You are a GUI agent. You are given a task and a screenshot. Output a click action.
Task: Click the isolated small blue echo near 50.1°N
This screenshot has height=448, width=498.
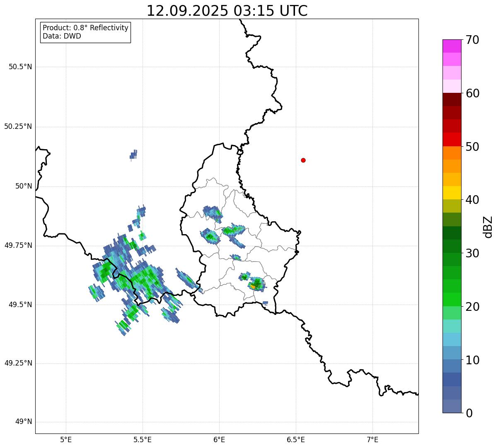pos(133,155)
